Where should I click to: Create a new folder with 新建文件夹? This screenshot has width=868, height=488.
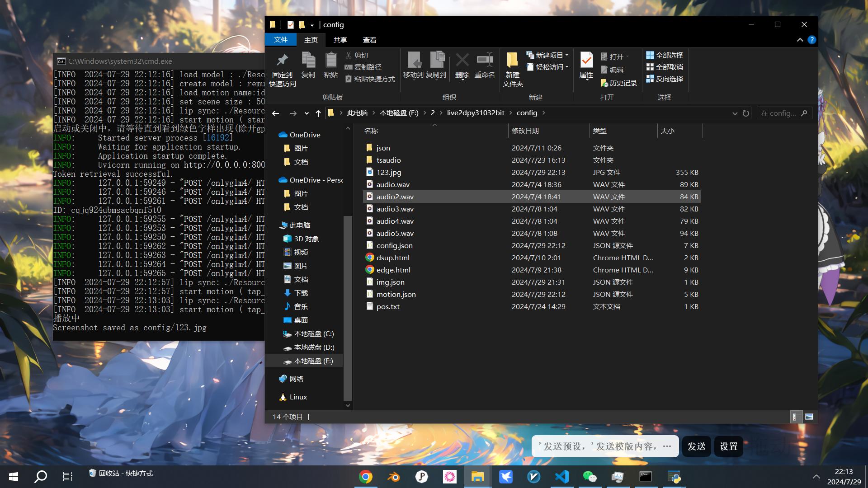(513, 69)
